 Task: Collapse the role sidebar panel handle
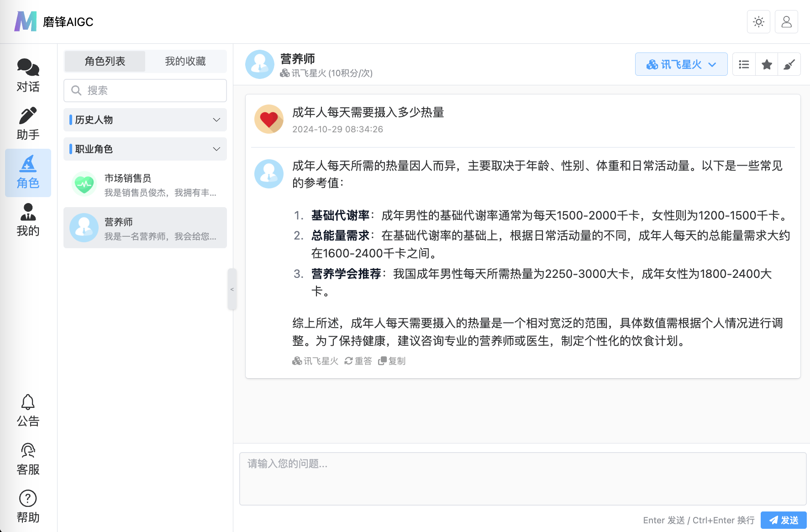click(232, 289)
